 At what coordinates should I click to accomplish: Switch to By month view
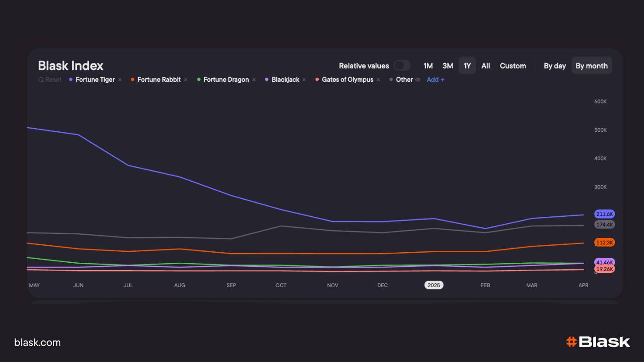(x=592, y=66)
